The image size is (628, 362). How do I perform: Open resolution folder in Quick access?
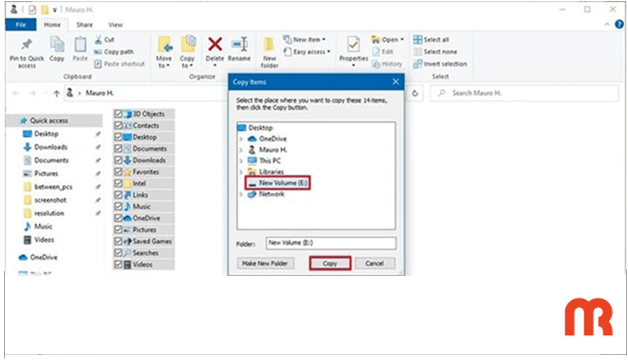point(44,213)
